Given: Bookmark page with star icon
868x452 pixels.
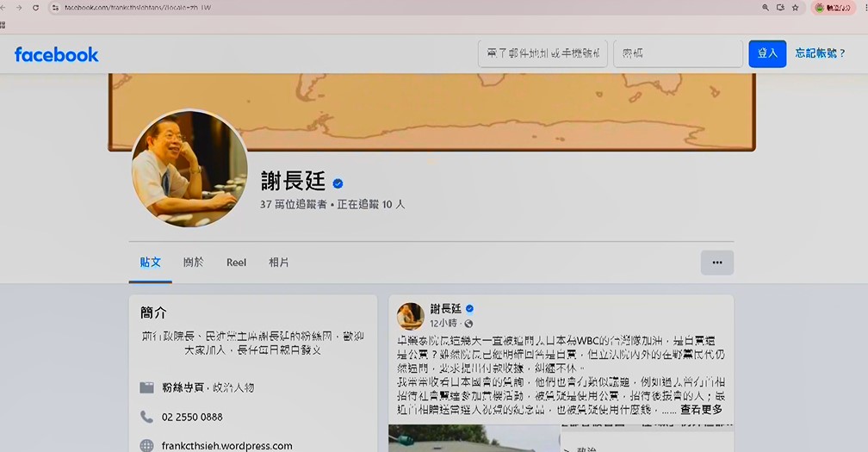Looking at the screenshot, I should (x=796, y=8).
